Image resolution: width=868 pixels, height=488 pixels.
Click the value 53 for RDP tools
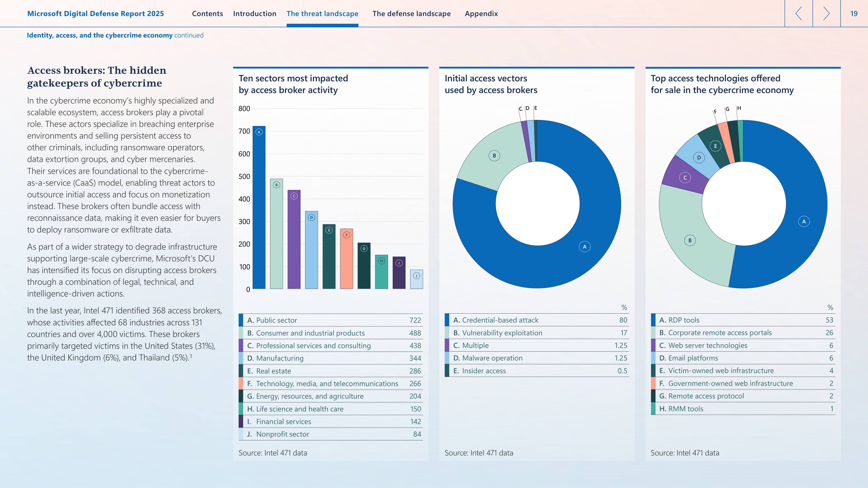coord(829,320)
